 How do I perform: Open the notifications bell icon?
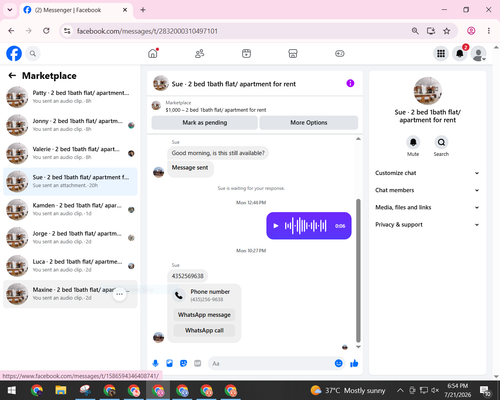click(x=460, y=54)
